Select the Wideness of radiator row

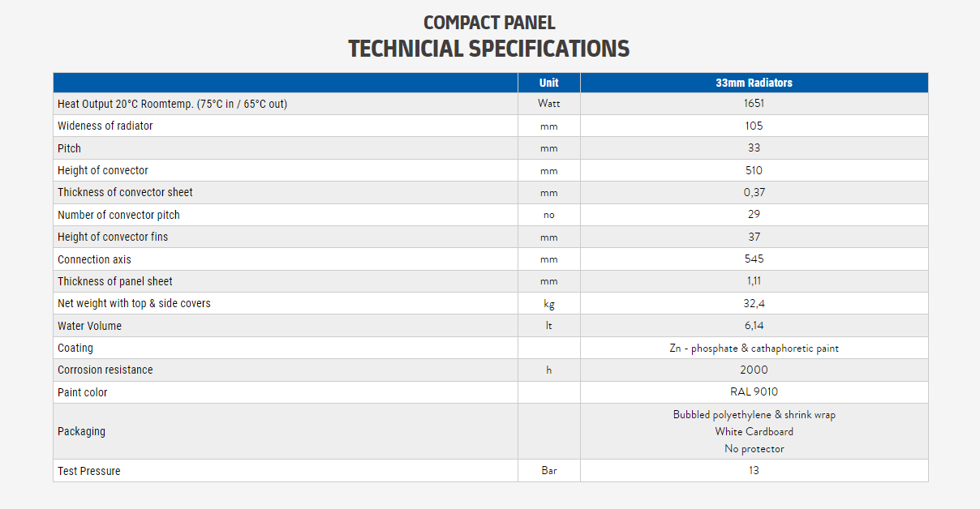pyautogui.click(x=105, y=126)
